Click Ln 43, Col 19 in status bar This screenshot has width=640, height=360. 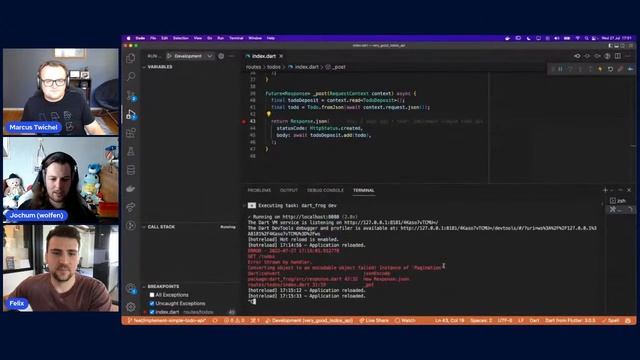[449, 320]
